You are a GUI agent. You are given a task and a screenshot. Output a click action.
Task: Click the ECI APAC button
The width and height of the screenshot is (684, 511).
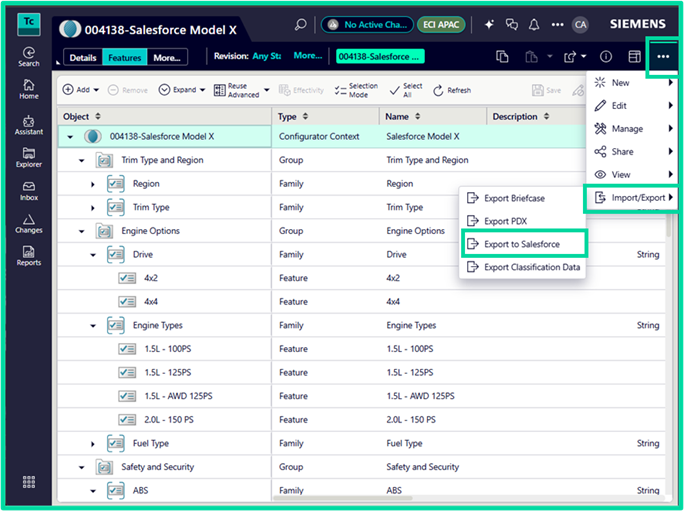[x=441, y=25]
